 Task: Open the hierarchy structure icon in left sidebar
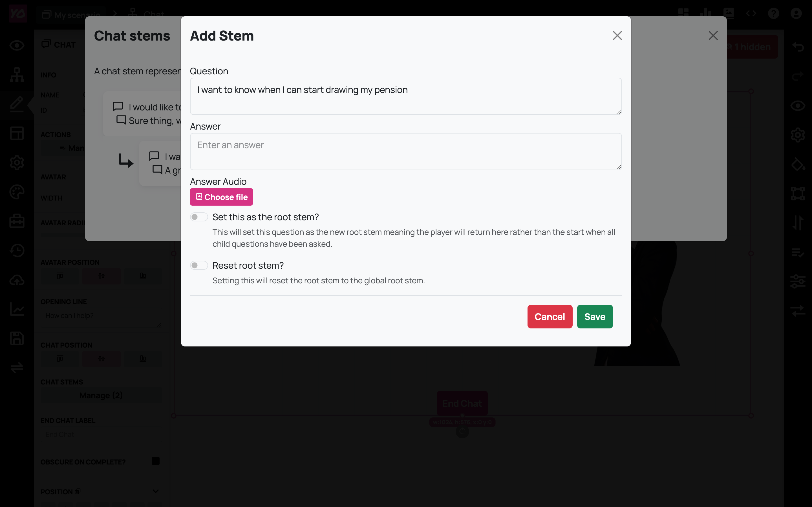pos(17,75)
